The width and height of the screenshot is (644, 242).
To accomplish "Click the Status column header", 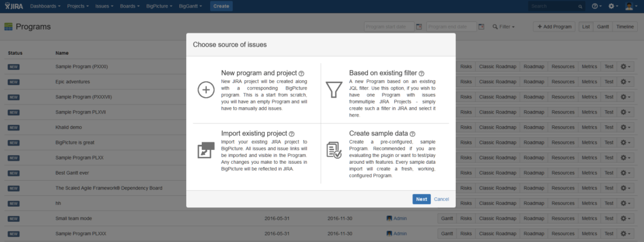I will pos(15,53).
